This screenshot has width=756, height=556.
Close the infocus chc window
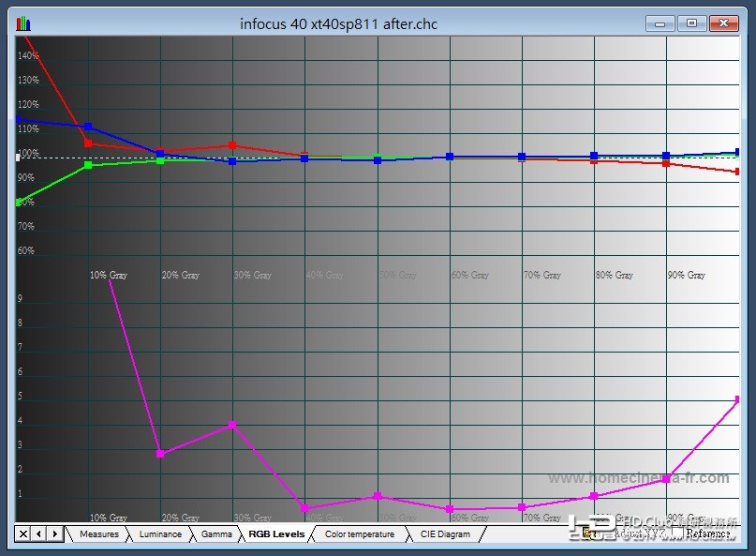pyautogui.click(x=724, y=23)
